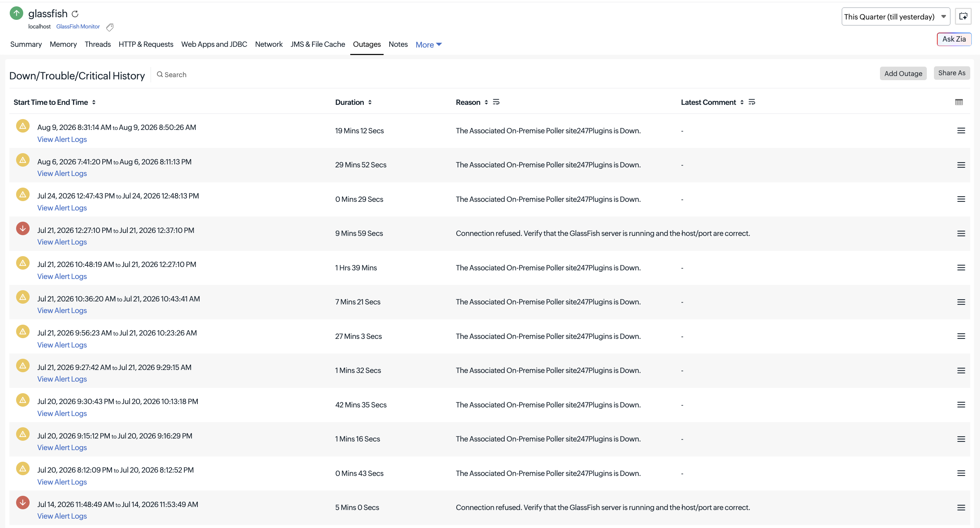The height and width of the screenshot is (528, 980).
Task: Sort the Reason column
Action: point(486,102)
